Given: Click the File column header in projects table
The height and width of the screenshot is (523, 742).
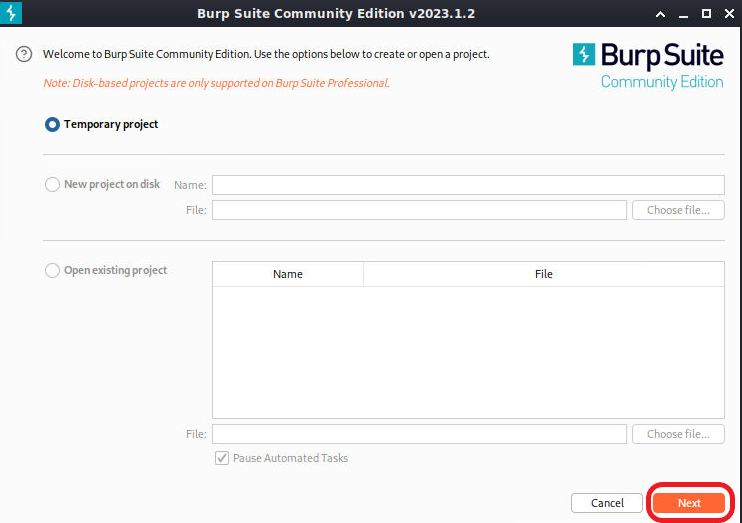Looking at the screenshot, I should 544,274.
